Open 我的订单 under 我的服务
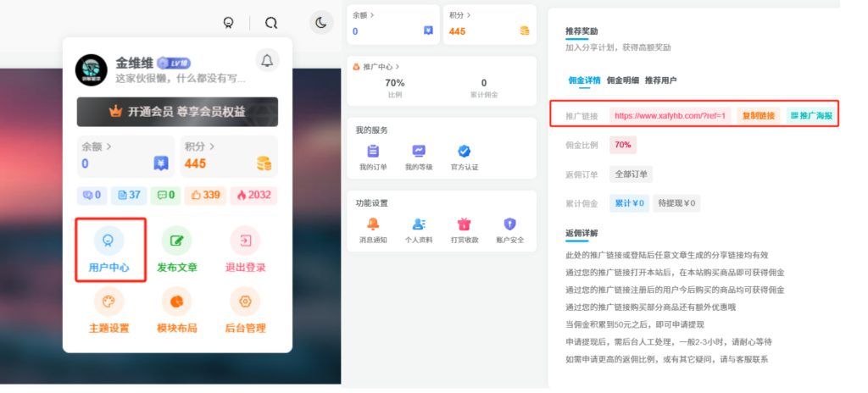 [x=373, y=158]
